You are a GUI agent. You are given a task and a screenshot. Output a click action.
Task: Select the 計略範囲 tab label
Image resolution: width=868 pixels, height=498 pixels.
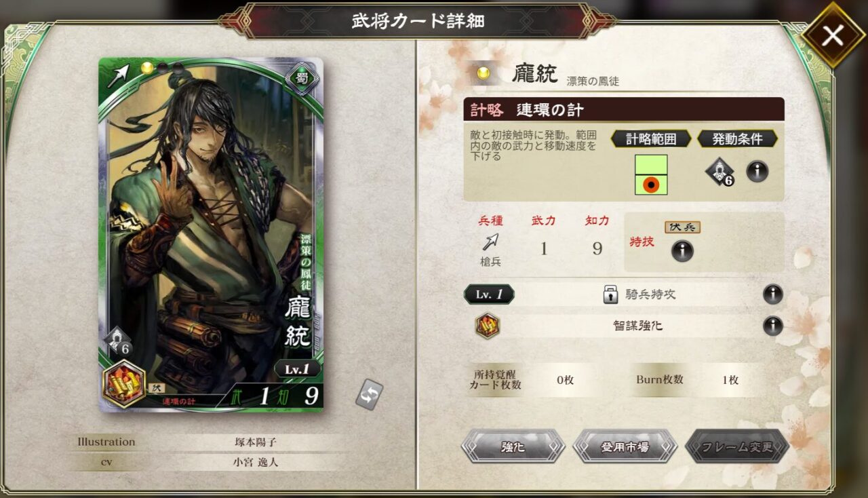[x=651, y=139]
